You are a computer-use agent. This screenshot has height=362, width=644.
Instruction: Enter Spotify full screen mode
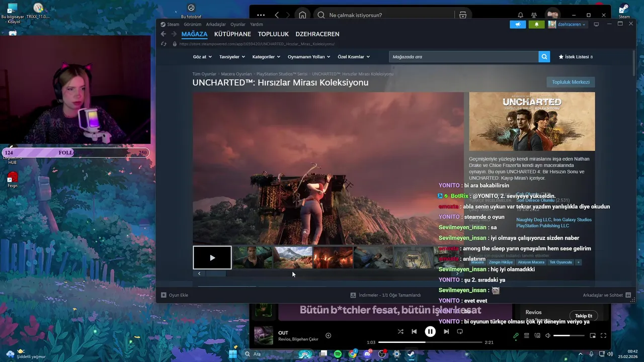(603, 335)
